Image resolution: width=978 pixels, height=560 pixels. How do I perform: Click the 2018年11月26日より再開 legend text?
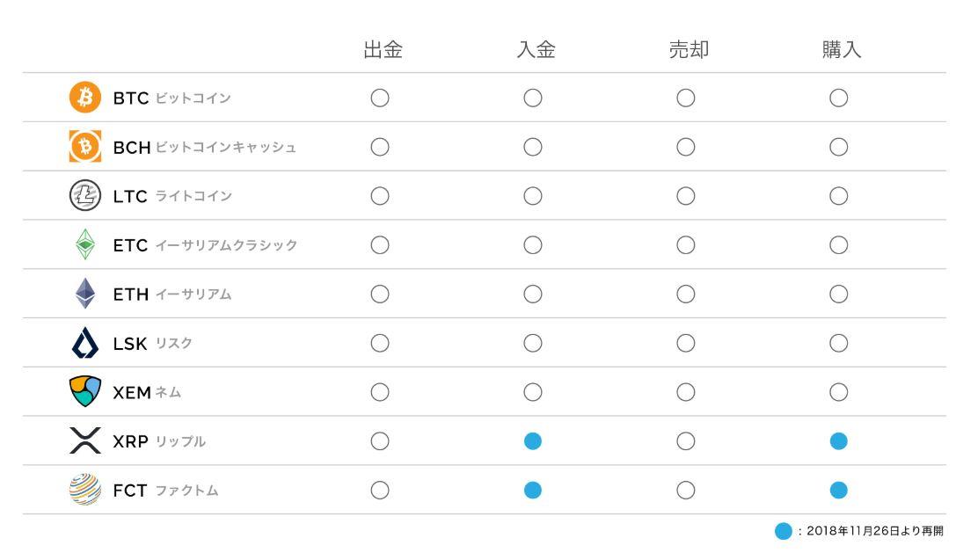click(x=874, y=532)
